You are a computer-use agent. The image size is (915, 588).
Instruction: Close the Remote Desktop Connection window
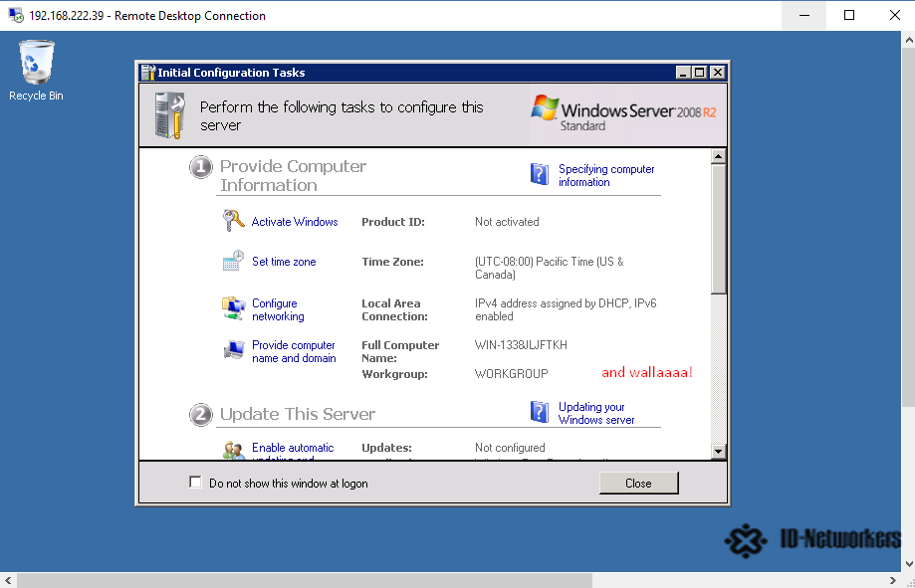[894, 15]
